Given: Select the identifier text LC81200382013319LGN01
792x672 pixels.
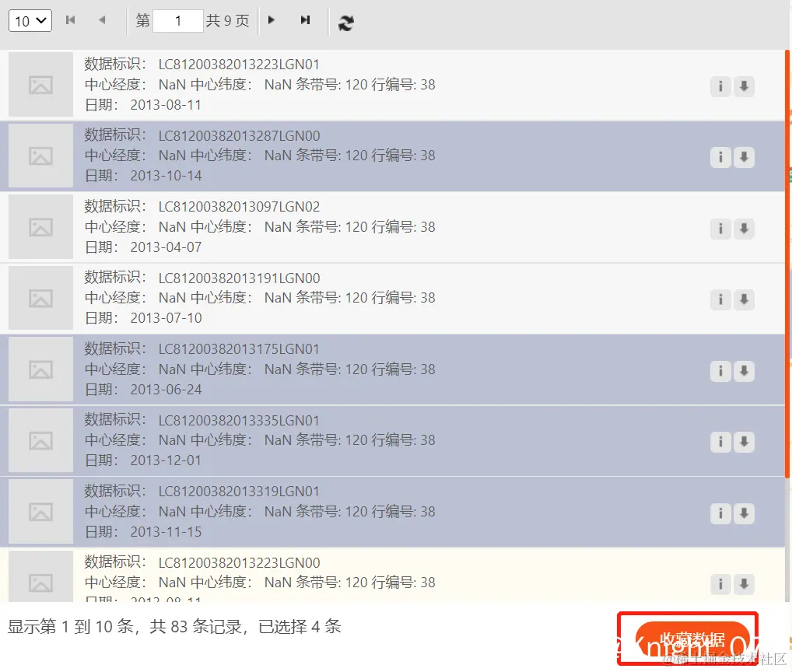Looking at the screenshot, I should click(x=239, y=492).
